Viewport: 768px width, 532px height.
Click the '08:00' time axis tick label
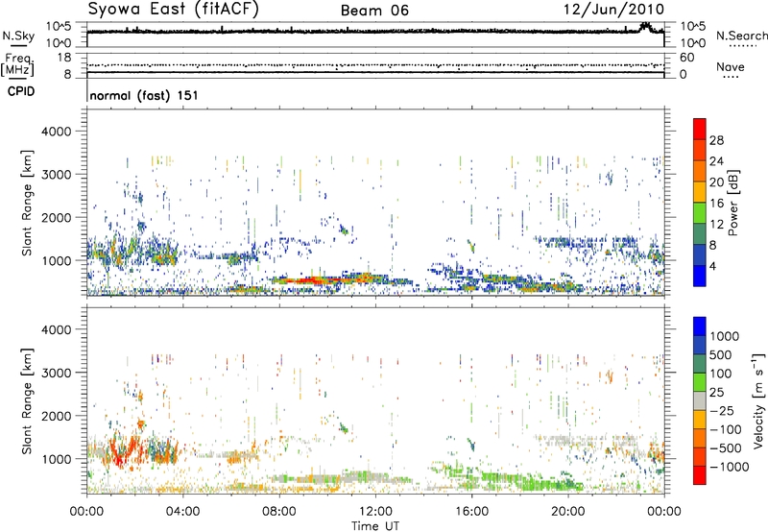tap(278, 512)
